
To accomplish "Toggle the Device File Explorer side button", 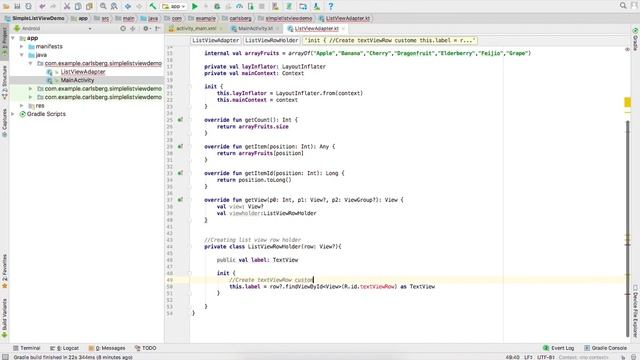I will coord(635,311).
